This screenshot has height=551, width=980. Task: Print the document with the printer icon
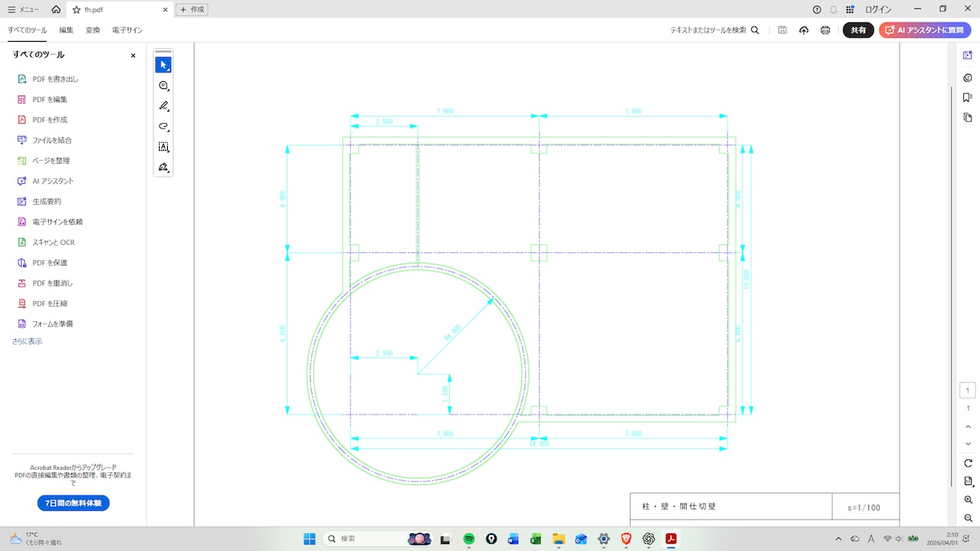coord(825,30)
